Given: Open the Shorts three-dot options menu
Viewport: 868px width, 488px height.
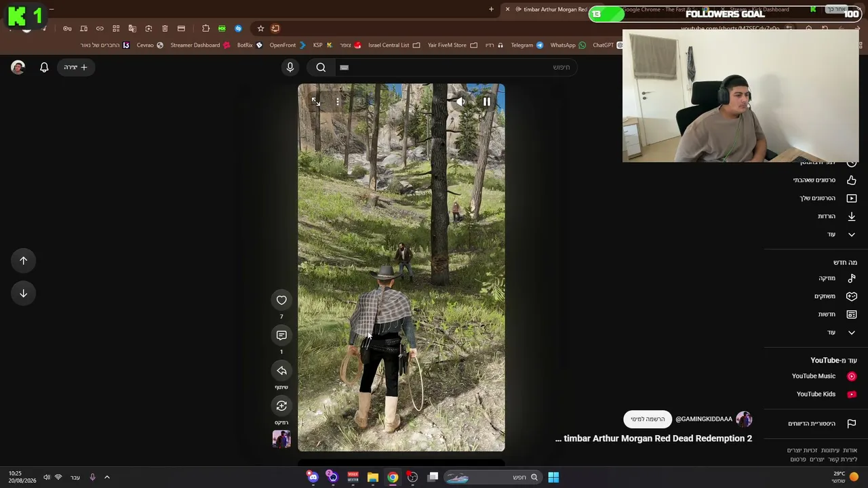Looking at the screenshot, I should point(337,102).
